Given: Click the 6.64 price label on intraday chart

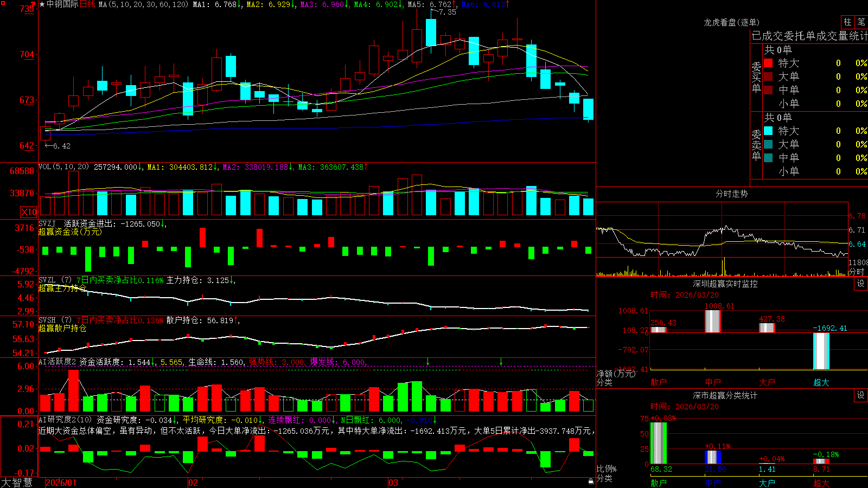Looking at the screenshot, I should coord(858,244).
